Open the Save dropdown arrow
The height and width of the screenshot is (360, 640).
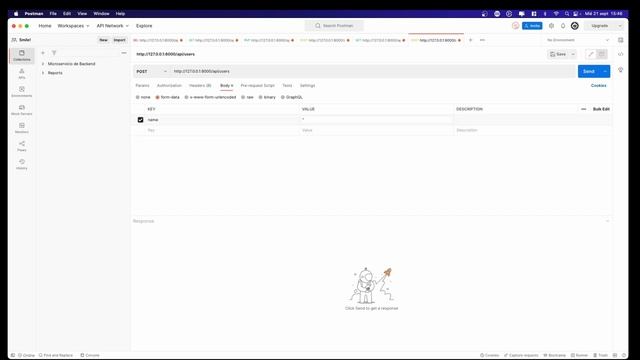(573, 54)
